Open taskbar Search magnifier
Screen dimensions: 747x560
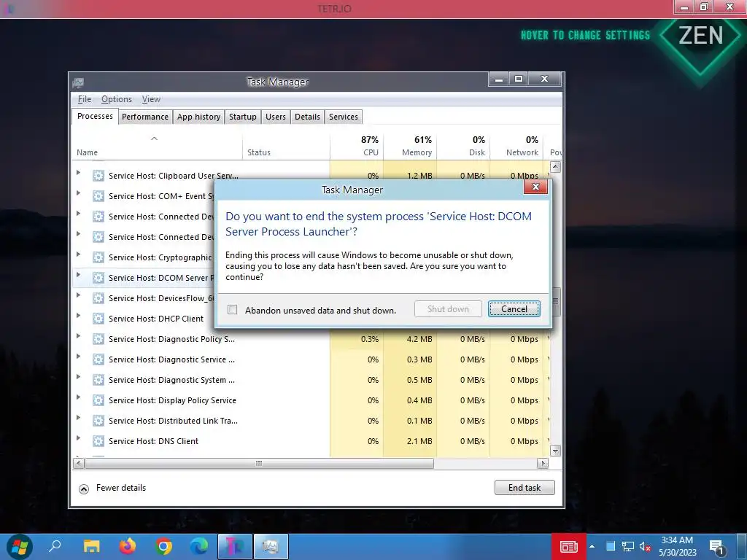55,546
